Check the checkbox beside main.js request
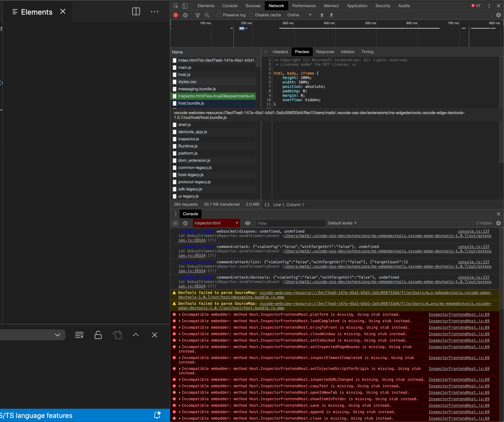 (174, 67)
